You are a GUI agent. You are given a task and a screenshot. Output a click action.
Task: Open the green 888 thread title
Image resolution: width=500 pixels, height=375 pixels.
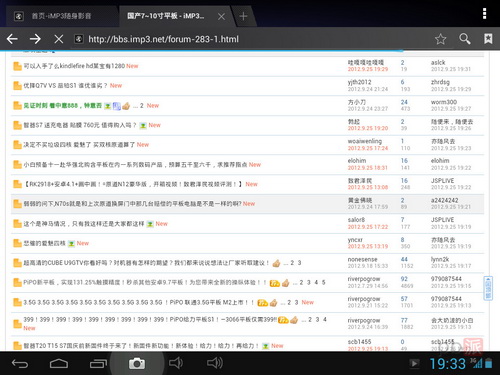click(62, 105)
